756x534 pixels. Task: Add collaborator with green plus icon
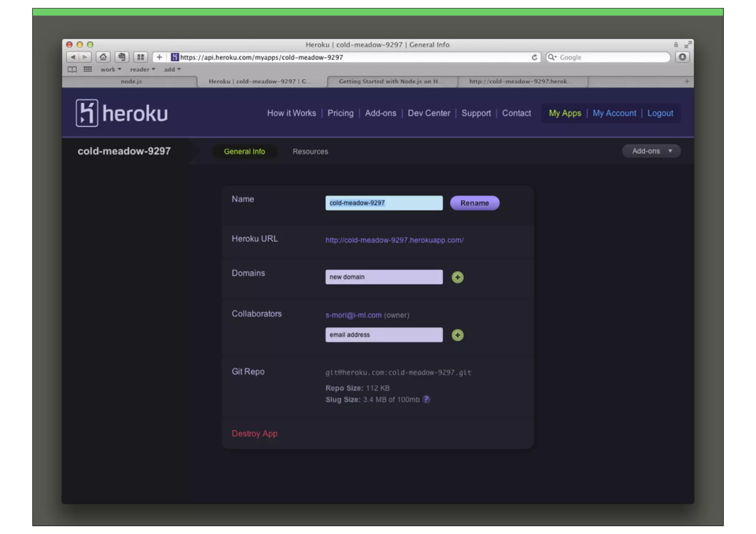click(457, 335)
